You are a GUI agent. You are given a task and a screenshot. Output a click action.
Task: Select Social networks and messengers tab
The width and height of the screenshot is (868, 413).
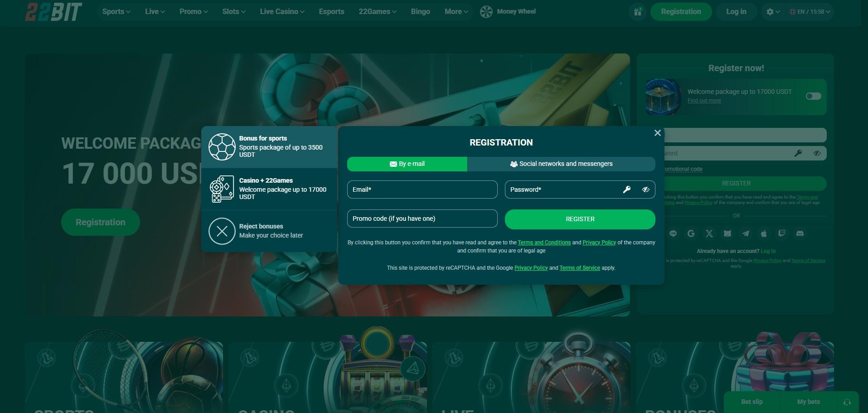coord(561,164)
